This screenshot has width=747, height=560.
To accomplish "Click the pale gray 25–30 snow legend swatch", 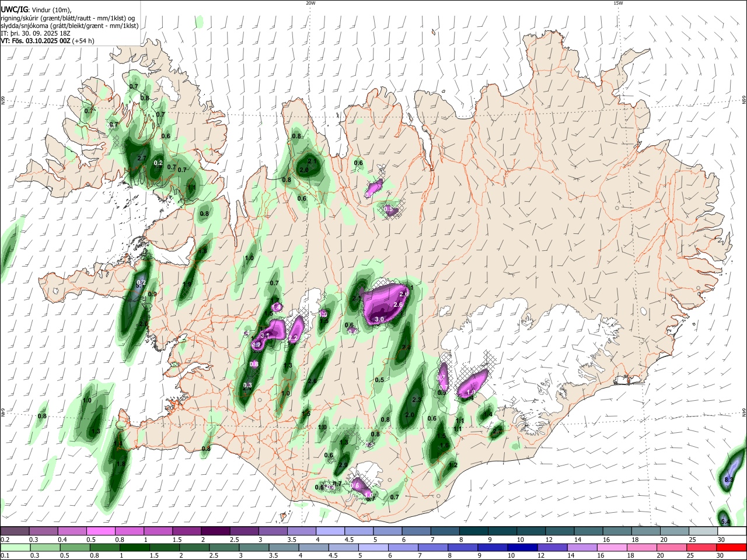I will click(704, 531).
